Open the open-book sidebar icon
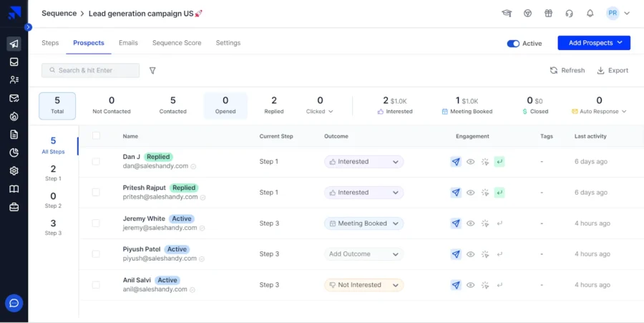Screen dimensions: 644x323 pyautogui.click(x=14, y=189)
